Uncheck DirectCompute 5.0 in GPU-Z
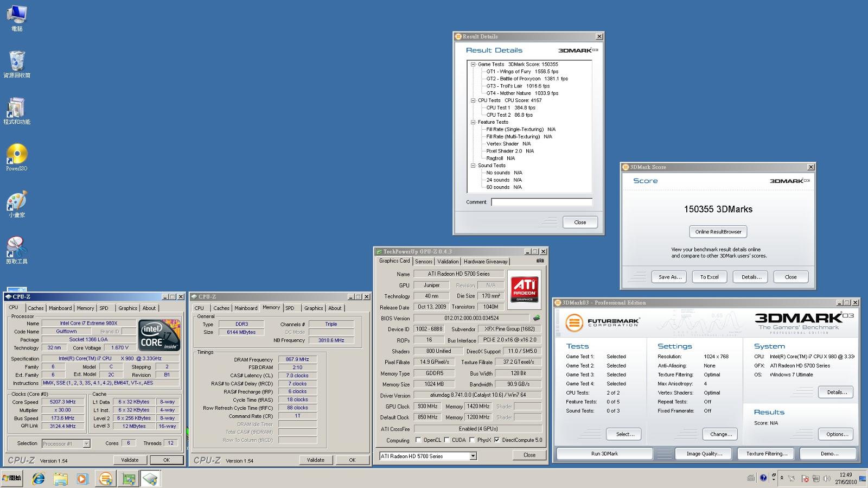Viewport: 868px width, 488px height. click(496, 440)
